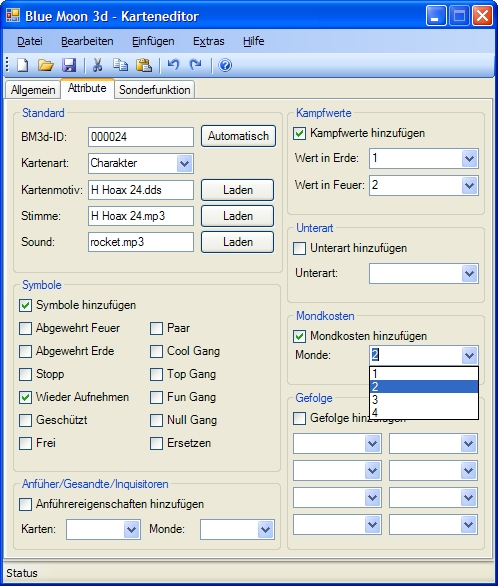498x586 pixels.
Task: Check the Stopp checkbox
Action: pyautogui.click(x=25, y=374)
